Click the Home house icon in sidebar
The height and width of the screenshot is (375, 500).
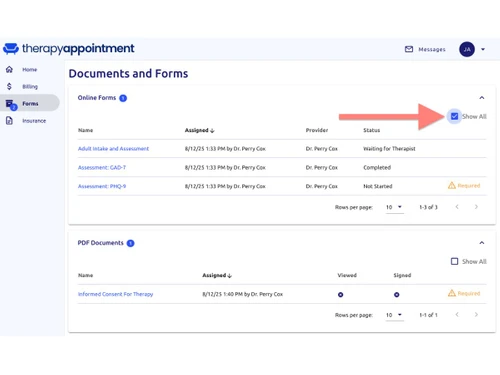point(9,69)
